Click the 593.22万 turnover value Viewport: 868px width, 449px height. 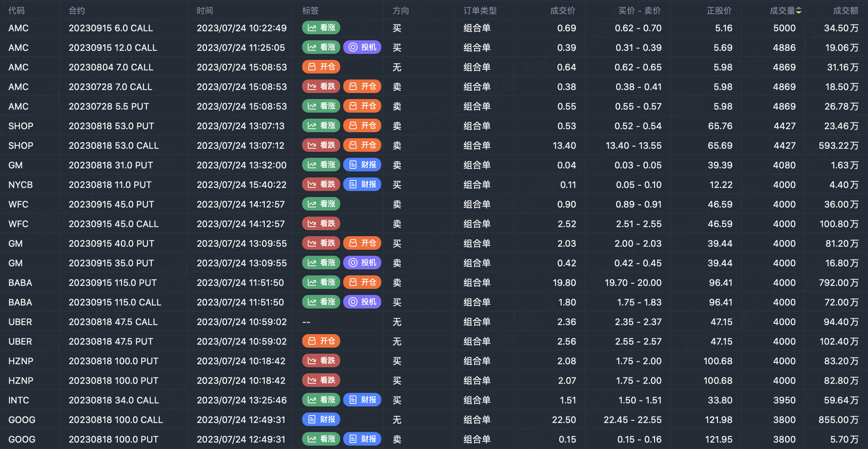(839, 145)
